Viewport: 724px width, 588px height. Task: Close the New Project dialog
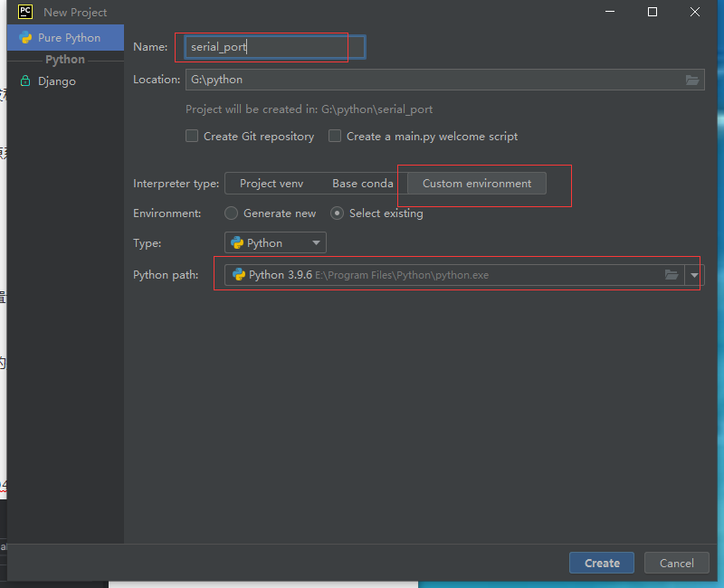tap(695, 12)
